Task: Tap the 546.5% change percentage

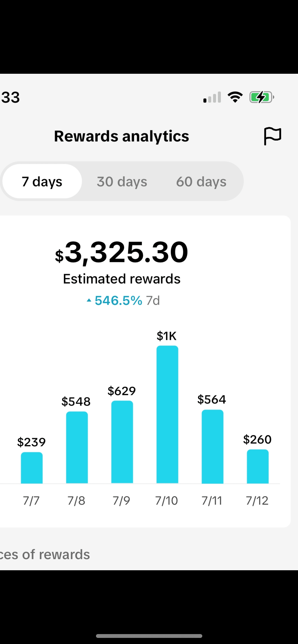Action: click(x=118, y=300)
